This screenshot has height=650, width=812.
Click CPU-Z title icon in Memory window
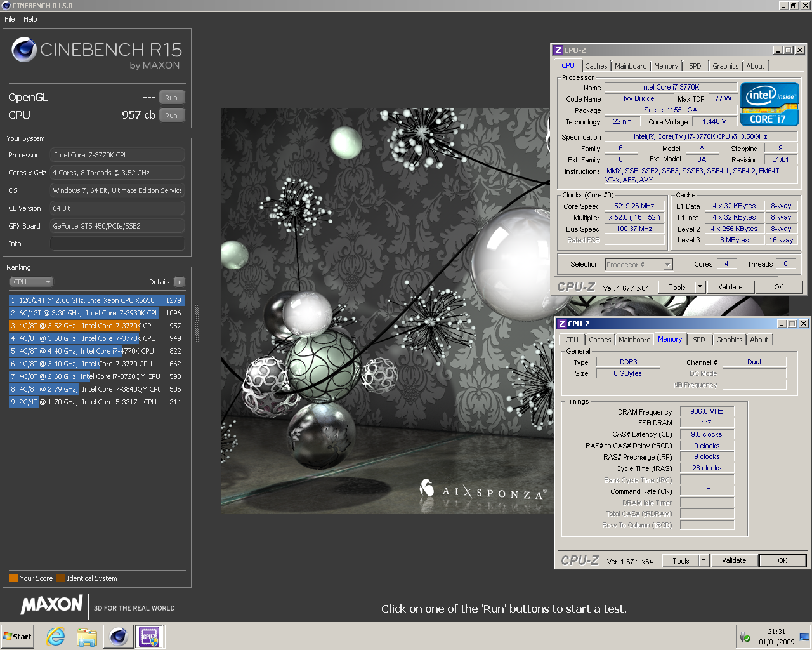point(561,324)
